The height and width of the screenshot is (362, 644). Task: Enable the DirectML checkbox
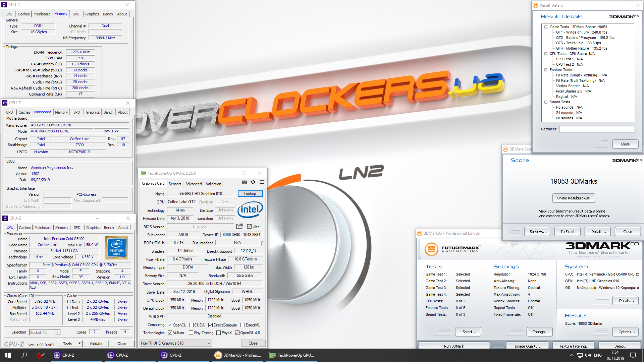[243, 325]
